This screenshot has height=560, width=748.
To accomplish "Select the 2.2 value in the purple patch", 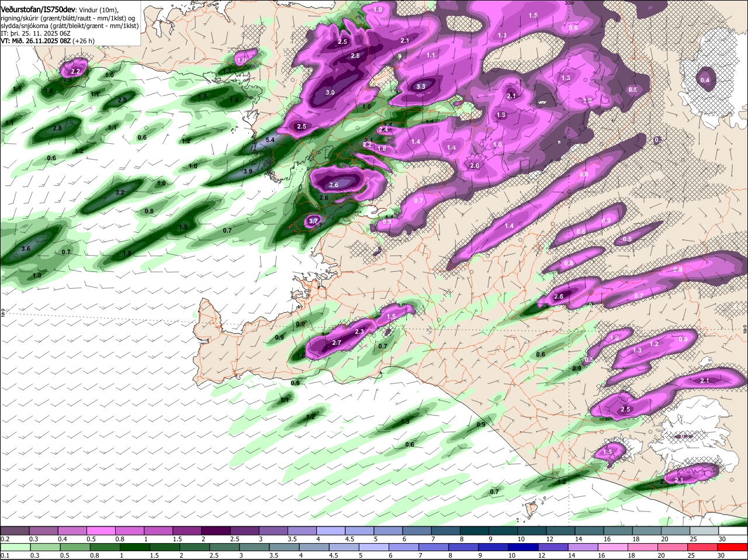I will pos(75,72).
